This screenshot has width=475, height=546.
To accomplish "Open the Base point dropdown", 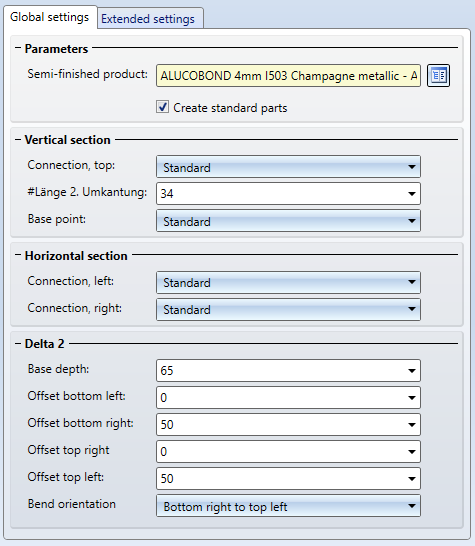I will point(288,221).
